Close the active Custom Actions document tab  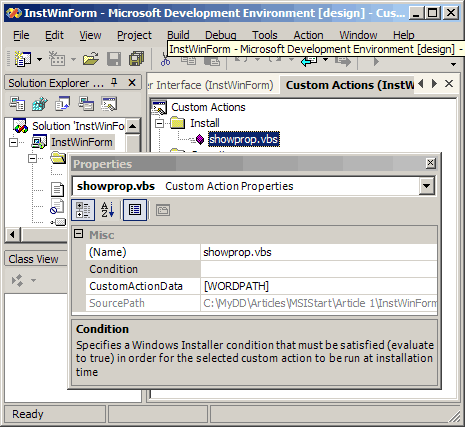coord(449,84)
